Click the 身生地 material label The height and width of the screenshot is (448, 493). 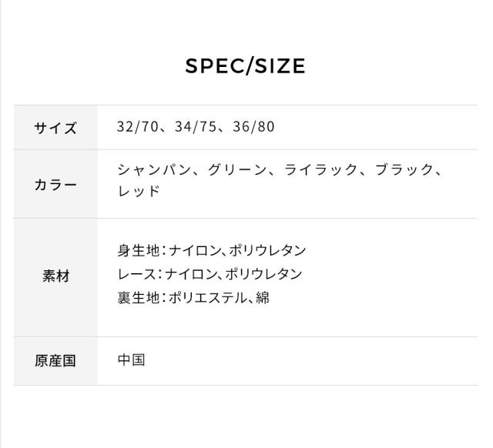click(x=138, y=250)
